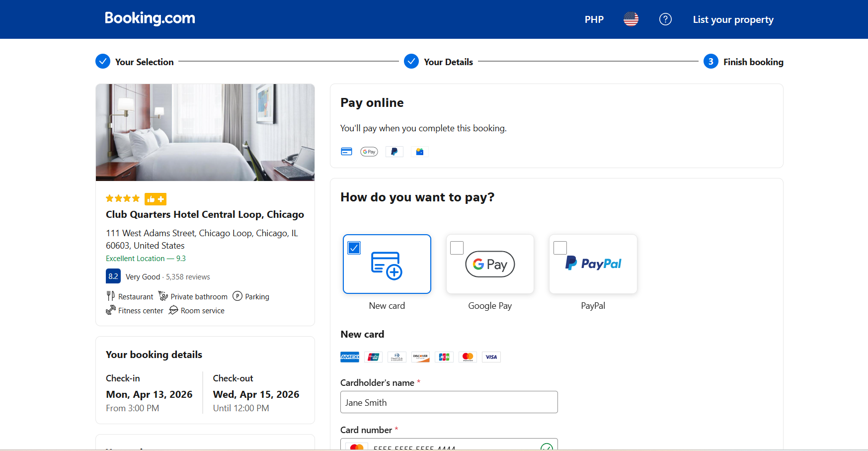Image resolution: width=868 pixels, height=451 pixels.
Task: Click the How do you want to pay? heading
Action: 417,197
